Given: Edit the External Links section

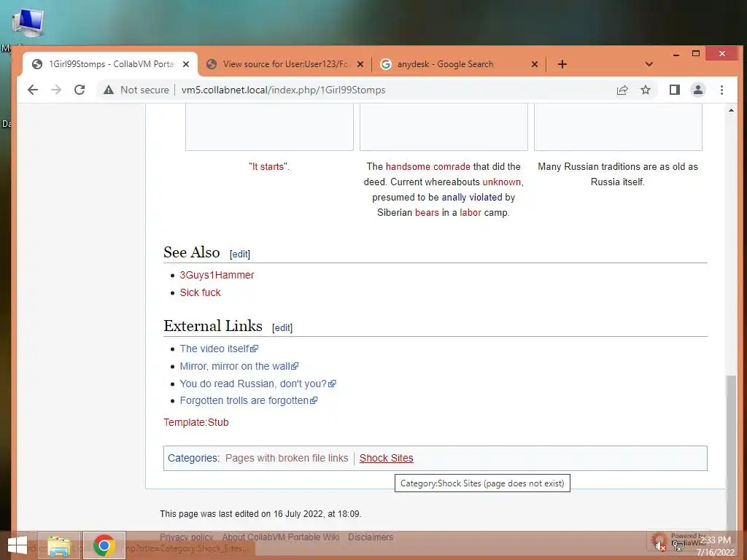Looking at the screenshot, I should 282,328.
